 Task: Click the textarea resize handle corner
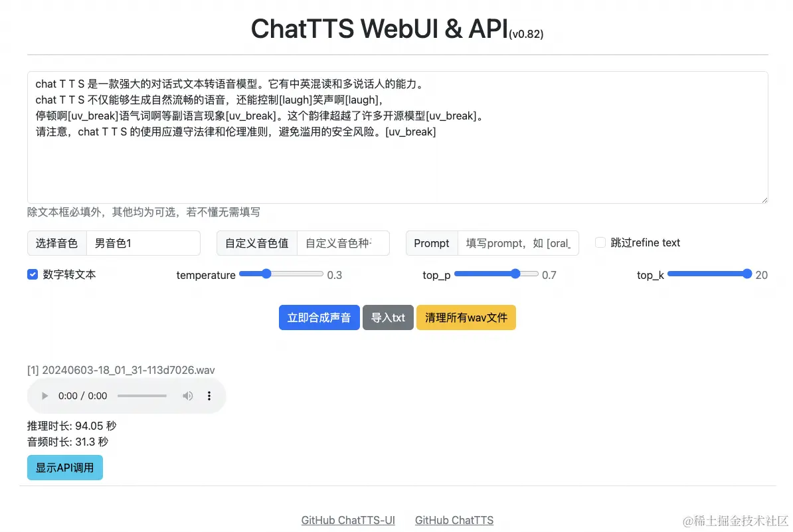(x=764, y=200)
